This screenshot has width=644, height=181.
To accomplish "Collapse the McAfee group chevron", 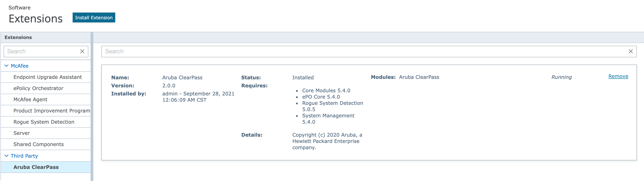I will pyautogui.click(x=7, y=66).
